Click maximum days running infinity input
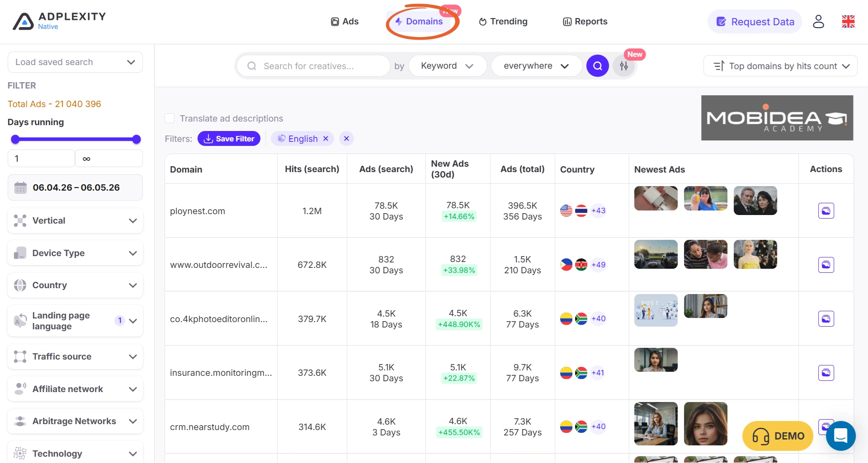868x463 pixels. (109, 159)
